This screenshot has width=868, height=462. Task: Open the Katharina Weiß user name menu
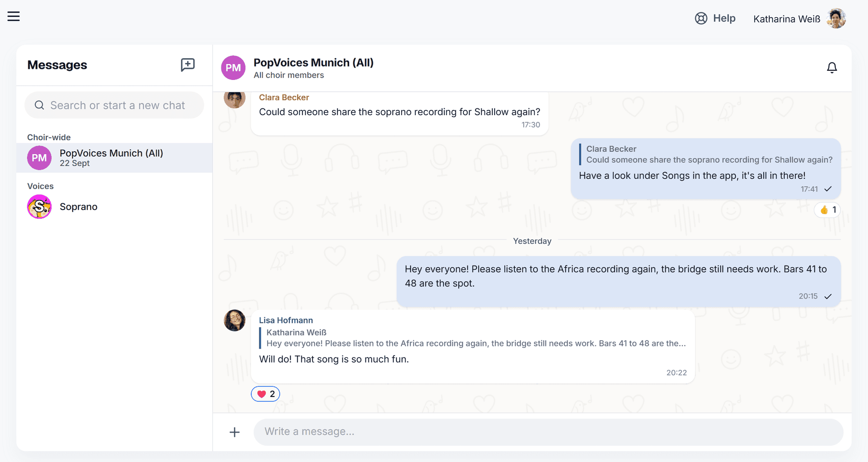pos(787,19)
